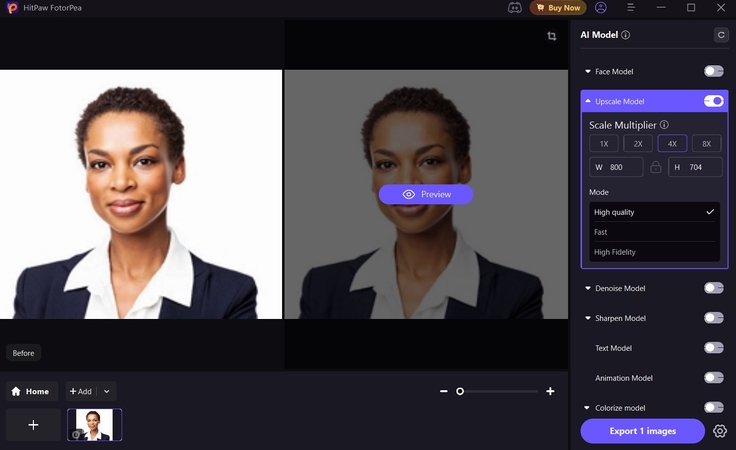The height and width of the screenshot is (450, 736).
Task: Click the HitPaw FotorPea logo
Action: click(x=12, y=8)
